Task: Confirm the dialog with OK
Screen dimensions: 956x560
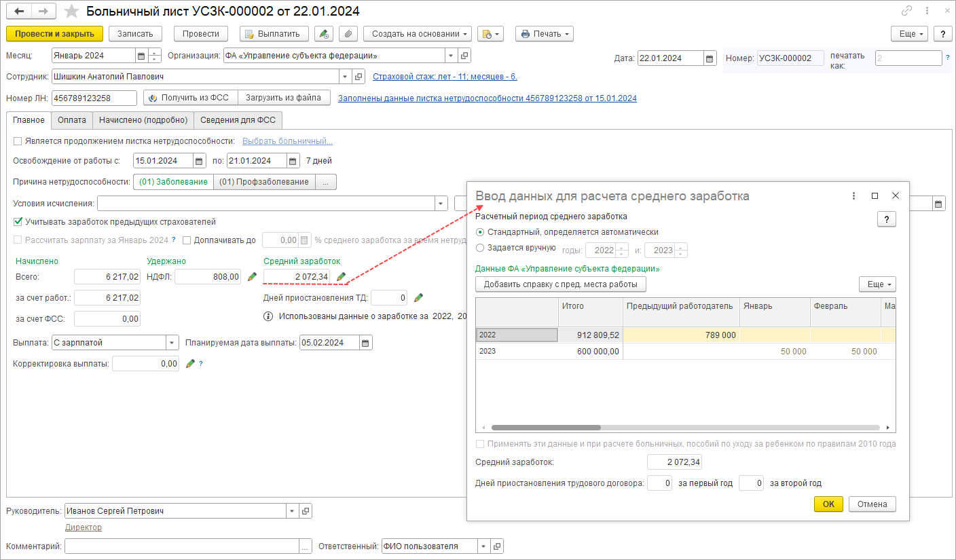Action: 828,504
